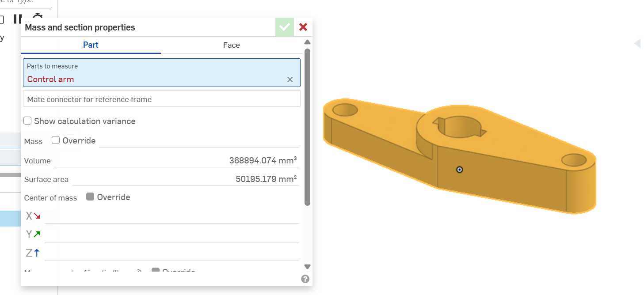
Task: Expand the collapsed right side panel arrow
Action: (x=637, y=43)
